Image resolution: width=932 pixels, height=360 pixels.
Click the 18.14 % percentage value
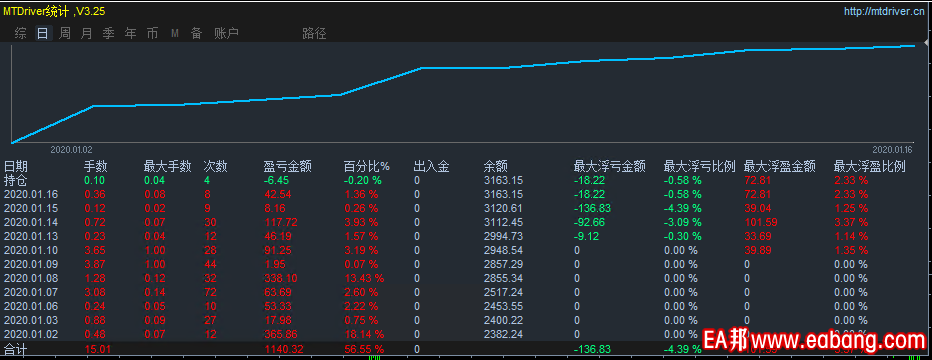[364, 334]
